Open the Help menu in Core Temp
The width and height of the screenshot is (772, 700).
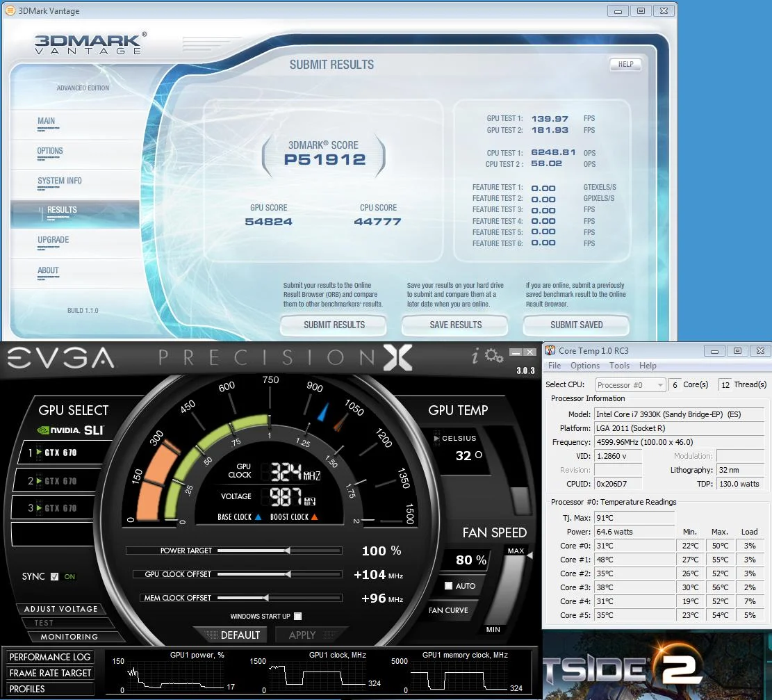648,366
